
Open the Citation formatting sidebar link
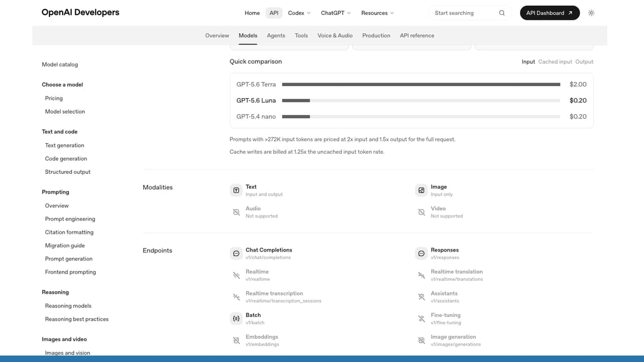pyautogui.click(x=69, y=232)
